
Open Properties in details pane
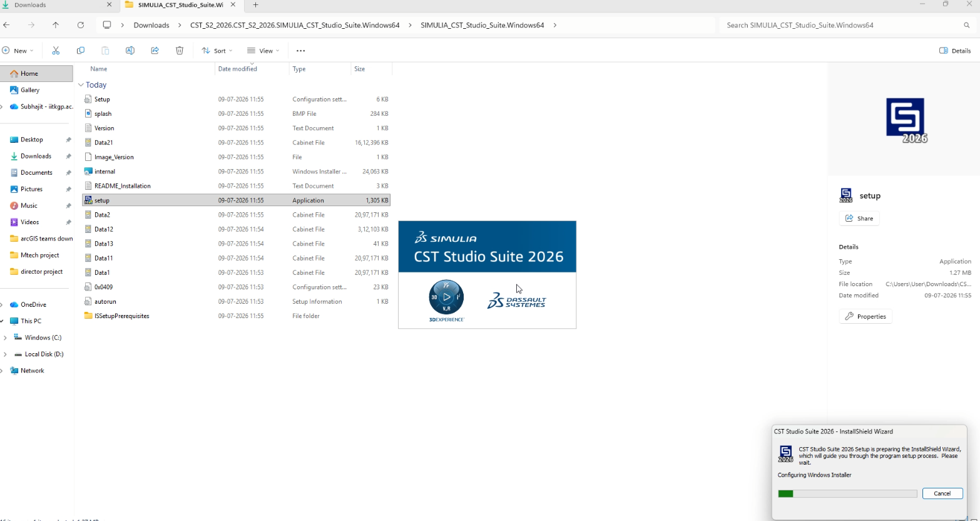point(865,316)
